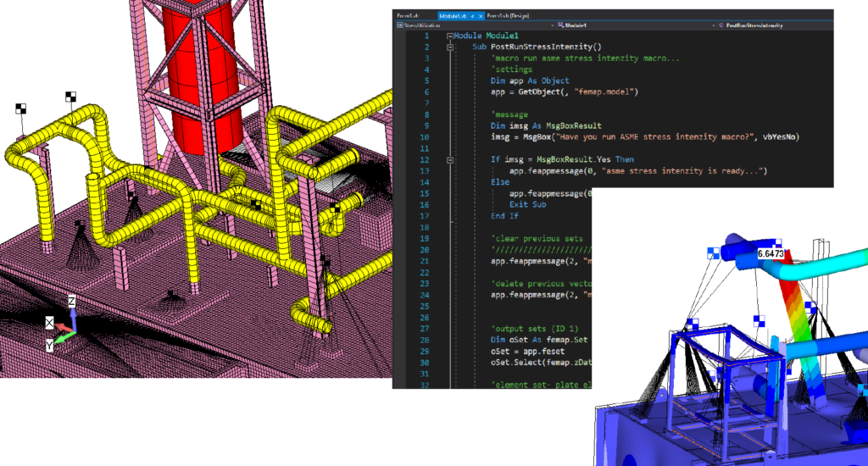Click "Dim app As Object" code line
868x466 pixels.
click(530, 80)
